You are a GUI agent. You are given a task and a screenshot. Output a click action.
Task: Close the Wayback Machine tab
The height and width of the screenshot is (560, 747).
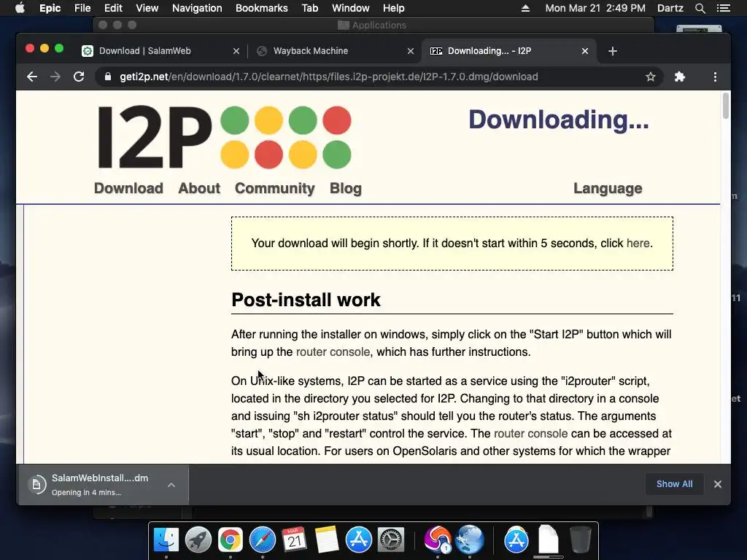click(410, 51)
